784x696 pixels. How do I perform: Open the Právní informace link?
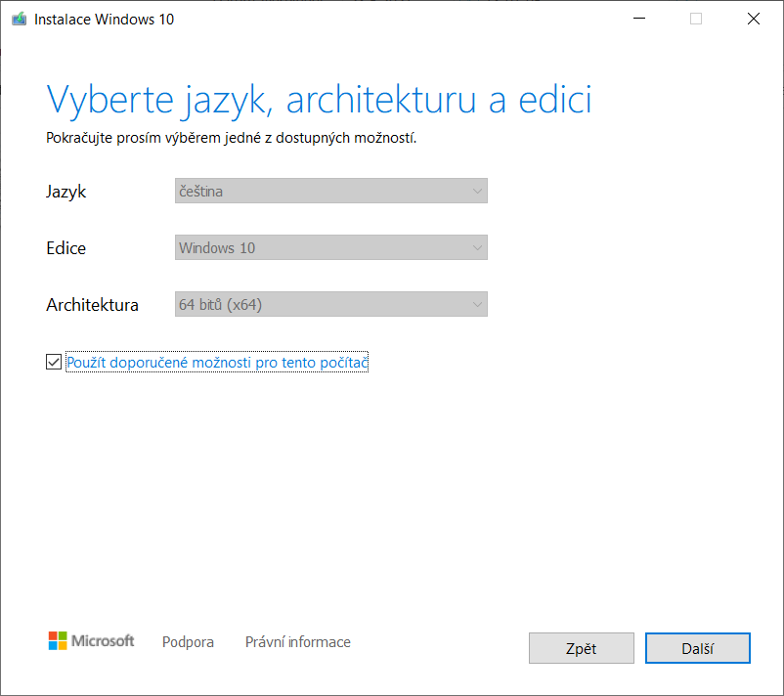tap(298, 642)
